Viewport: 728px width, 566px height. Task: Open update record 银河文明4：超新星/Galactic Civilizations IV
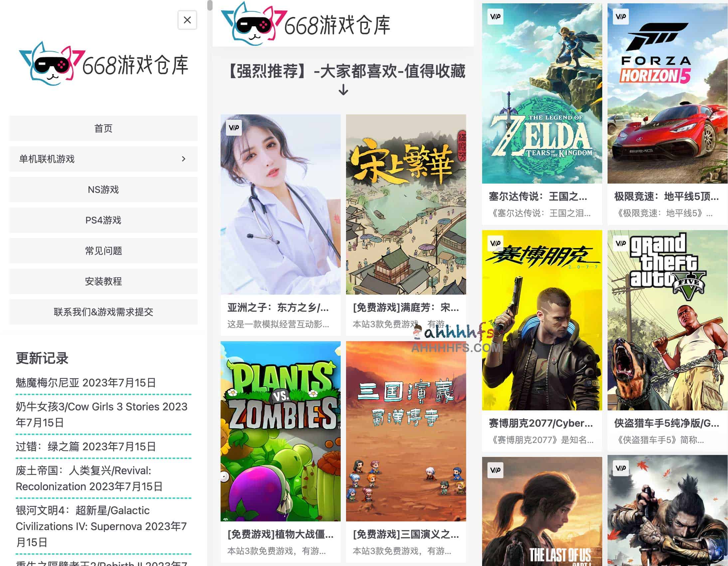click(x=101, y=526)
